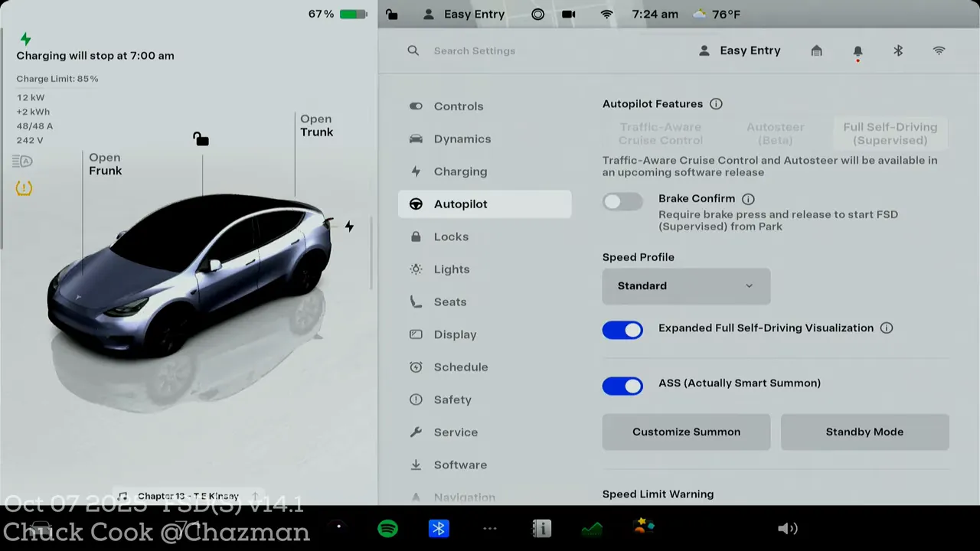
Task: Click the unlock padlock icon above the car
Action: [201, 139]
